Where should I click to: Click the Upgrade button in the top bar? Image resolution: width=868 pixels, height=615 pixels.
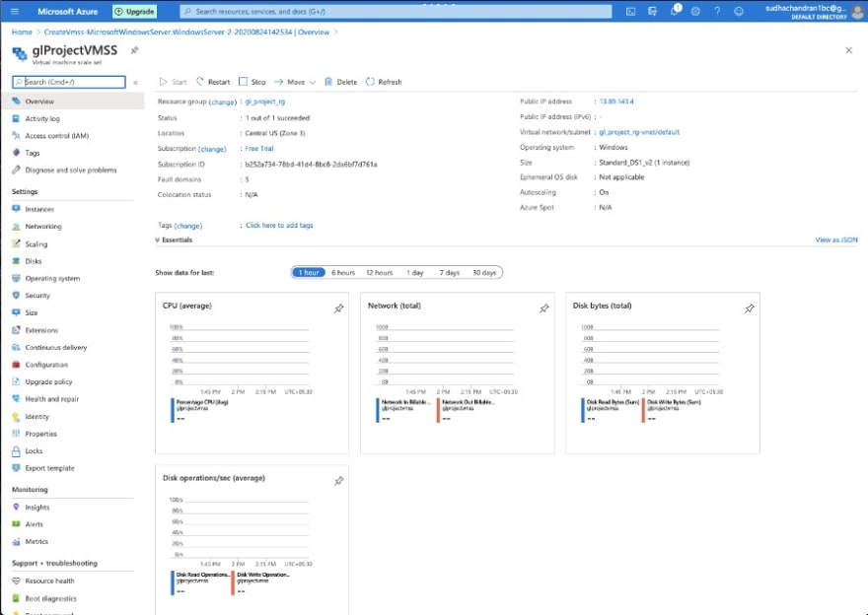pyautogui.click(x=134, y=11)
